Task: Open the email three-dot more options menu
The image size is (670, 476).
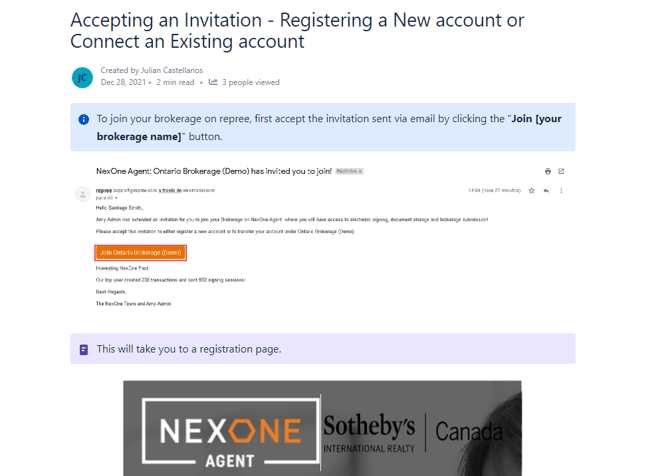Action: click(x=561, y=190)
